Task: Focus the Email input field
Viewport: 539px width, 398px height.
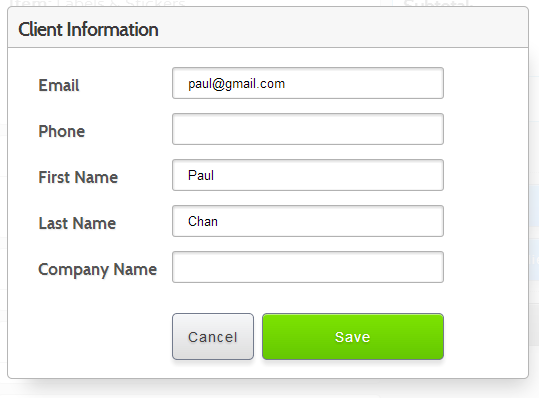Action: [x=308, y=83]
